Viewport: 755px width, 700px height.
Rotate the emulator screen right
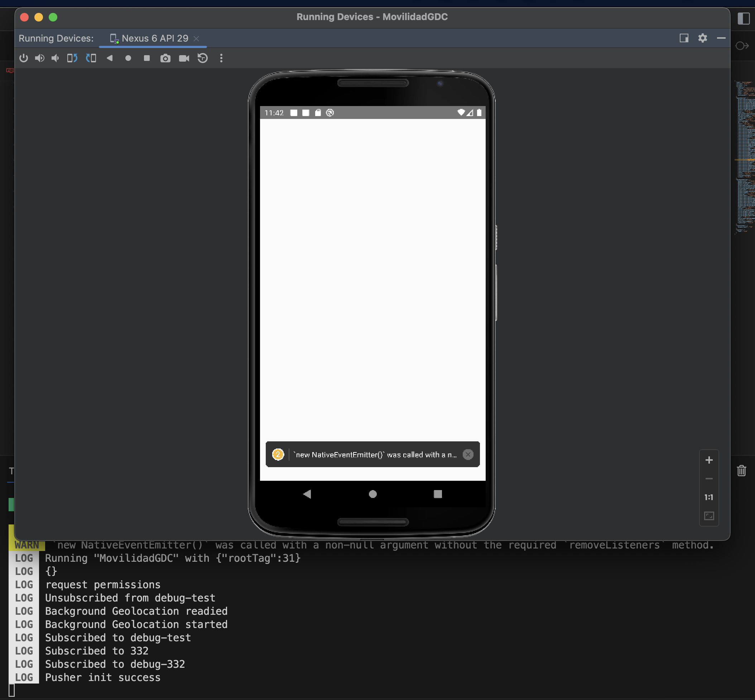tap(91, 58)
